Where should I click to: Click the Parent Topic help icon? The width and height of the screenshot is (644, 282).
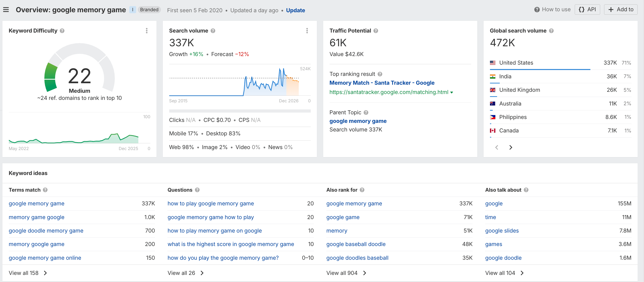366,113
